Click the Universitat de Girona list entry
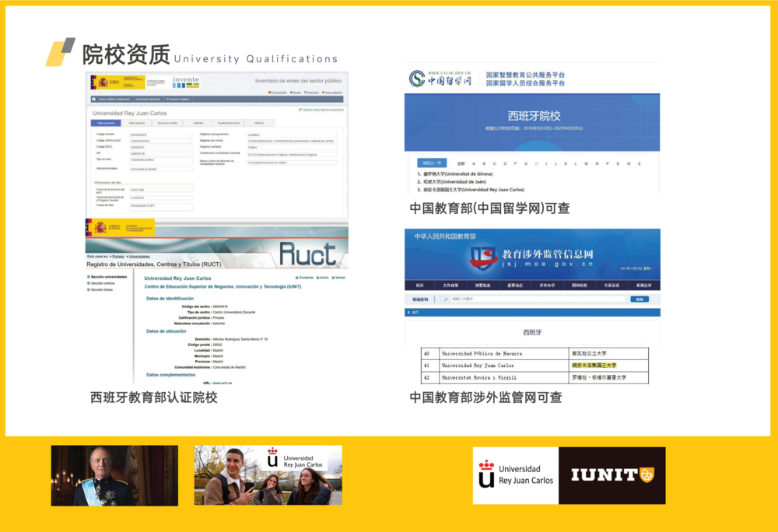Image resolution: width=778 pixels, height=532 pixels. 455,174
